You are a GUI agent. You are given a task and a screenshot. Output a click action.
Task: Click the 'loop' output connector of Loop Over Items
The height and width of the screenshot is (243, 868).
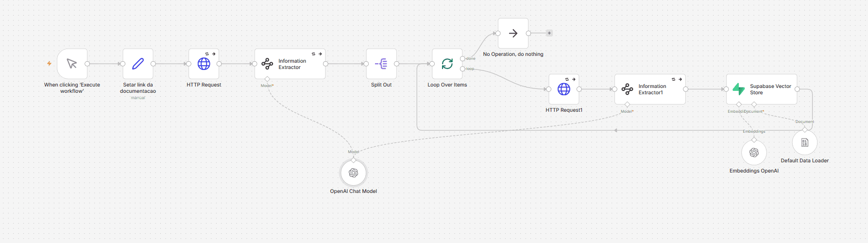tap(462, 69)
